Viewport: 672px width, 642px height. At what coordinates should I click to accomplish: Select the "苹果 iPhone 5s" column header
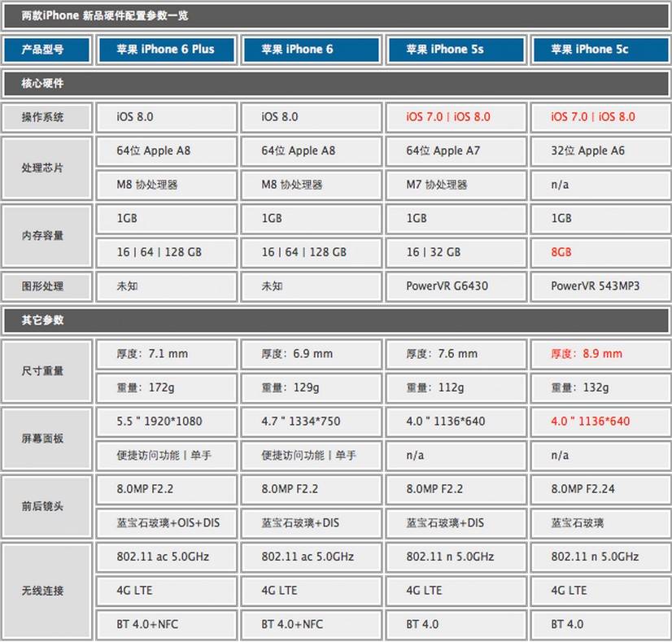tap(456, 50)
